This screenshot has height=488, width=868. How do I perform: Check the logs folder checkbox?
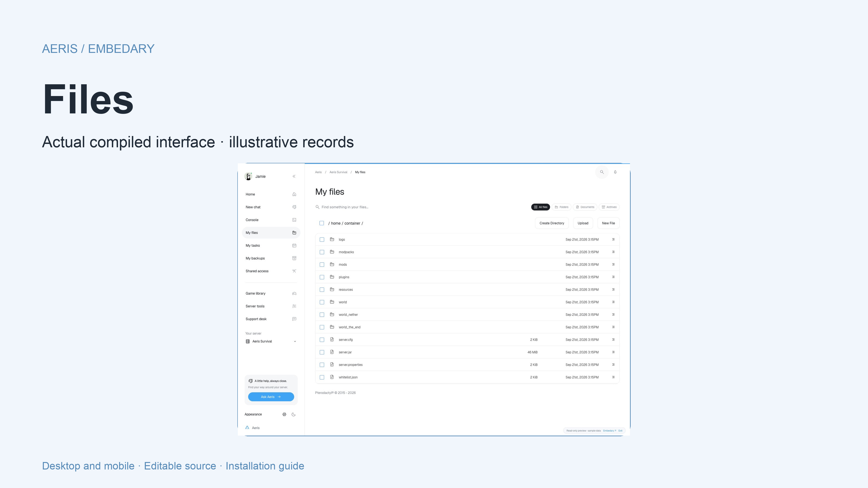pos(322,239)
